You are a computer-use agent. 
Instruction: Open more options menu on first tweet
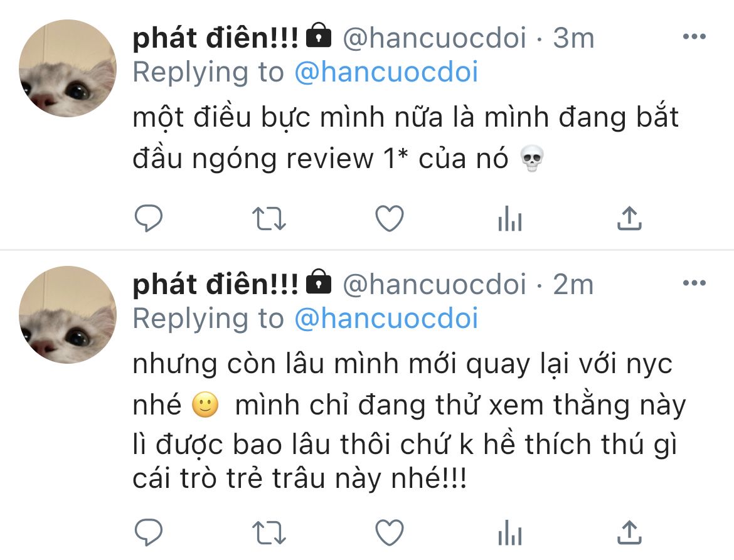[694, 36]
